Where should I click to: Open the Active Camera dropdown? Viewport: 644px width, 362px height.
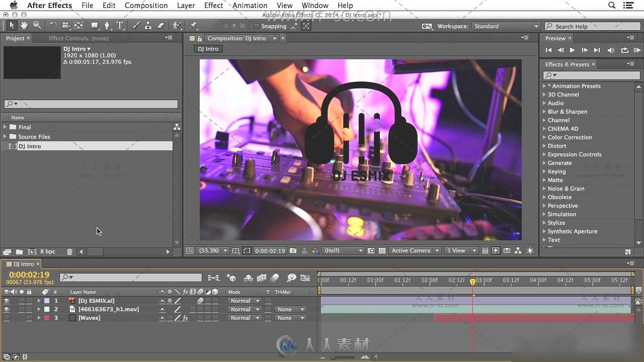pyautogui.click(x=415, y=250)
